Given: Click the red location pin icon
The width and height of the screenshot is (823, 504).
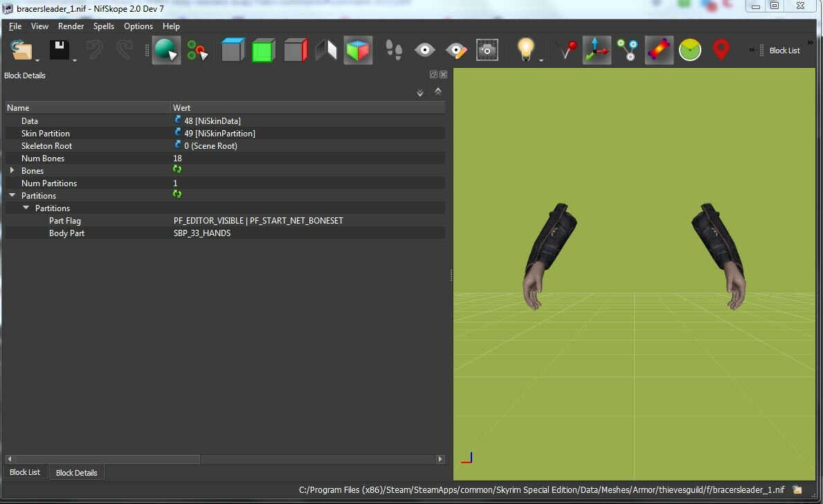Looking at the screenshot, I should [721, 51].
